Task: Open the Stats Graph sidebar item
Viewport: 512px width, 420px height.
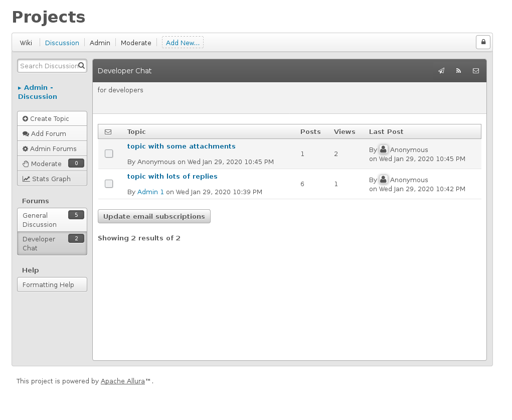Action: 52,179
